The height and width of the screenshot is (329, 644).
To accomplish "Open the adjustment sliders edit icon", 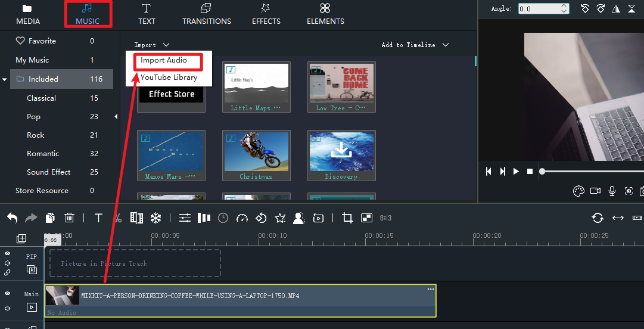I will (185, 218).
